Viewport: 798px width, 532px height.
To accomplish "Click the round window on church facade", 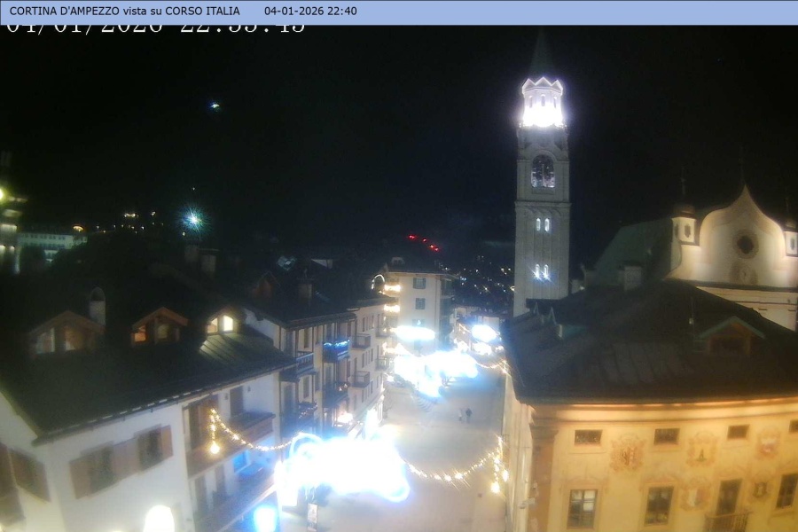I will pyautogui.click(x=747, y=244).
